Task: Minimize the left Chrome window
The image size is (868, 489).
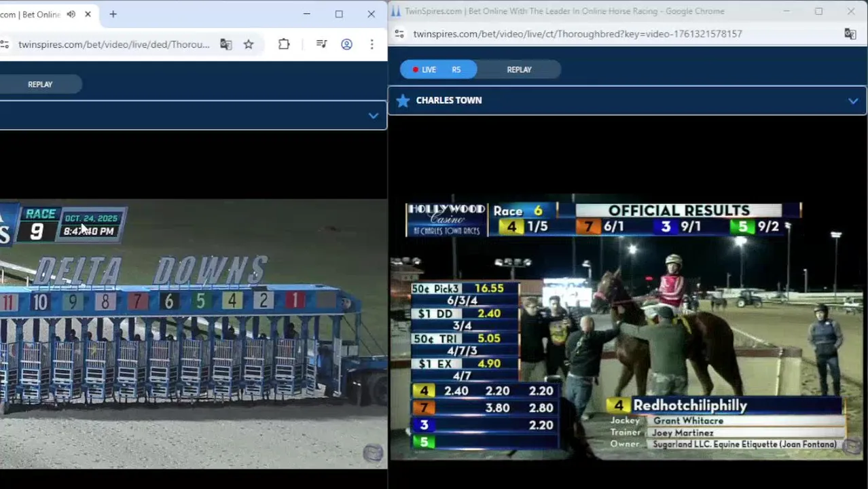Action: (x=307, y=14)
